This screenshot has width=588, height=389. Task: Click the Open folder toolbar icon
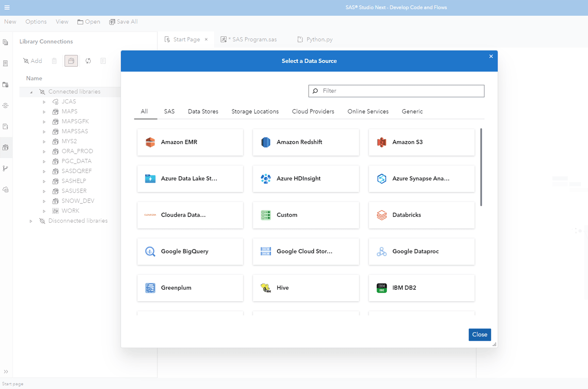(x=80, y=22)
